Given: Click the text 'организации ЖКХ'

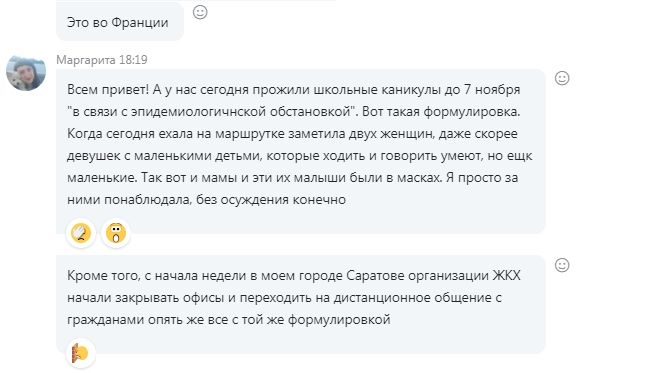Looking at the screenshot, I should click(464, 276).
